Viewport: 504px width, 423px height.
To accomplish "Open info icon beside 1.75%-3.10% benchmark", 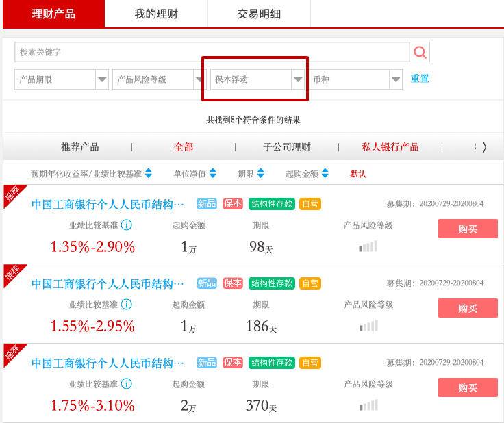I will point(126,383).
